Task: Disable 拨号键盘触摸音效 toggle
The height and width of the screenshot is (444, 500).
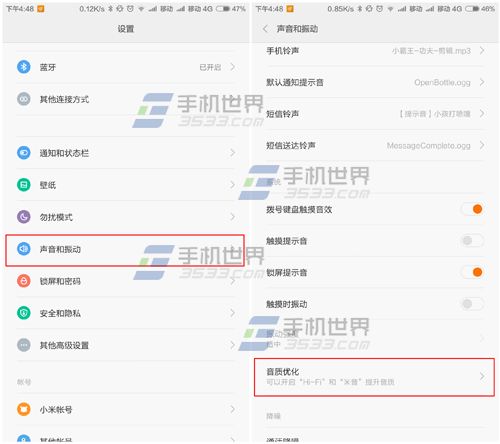Action: coord(472,209)
